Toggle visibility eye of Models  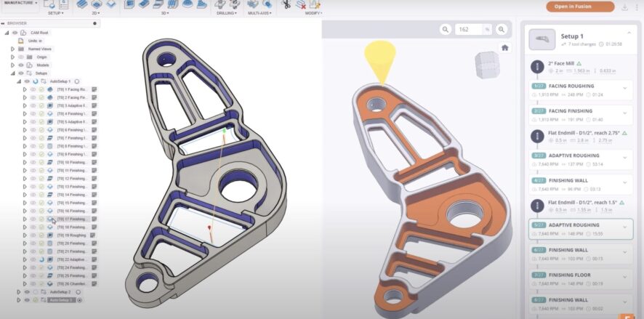click(21, 65)
